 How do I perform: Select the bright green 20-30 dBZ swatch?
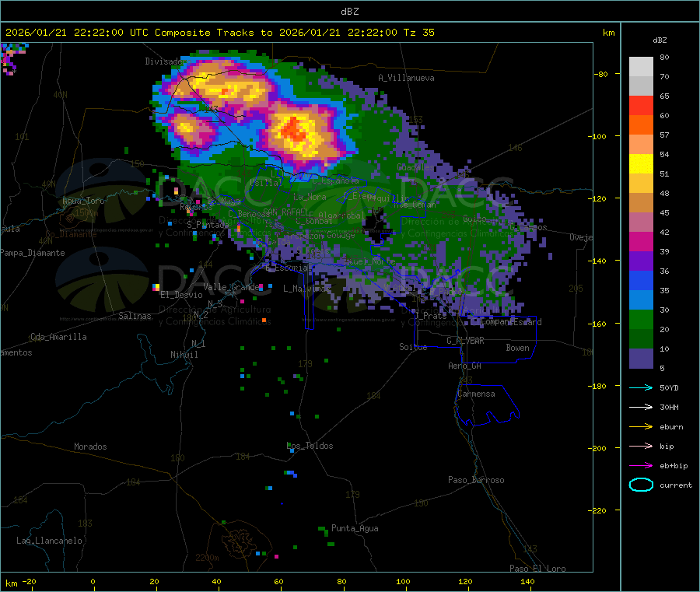coord(641,320)
